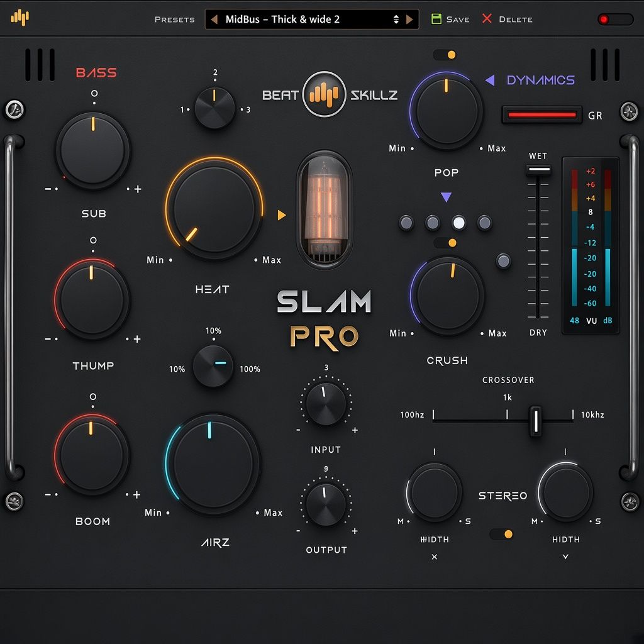The height and width of the screenshot is (644, 644).
Task: Click the chevron icon below right WIDTH
Action: (x=565, y=557)
